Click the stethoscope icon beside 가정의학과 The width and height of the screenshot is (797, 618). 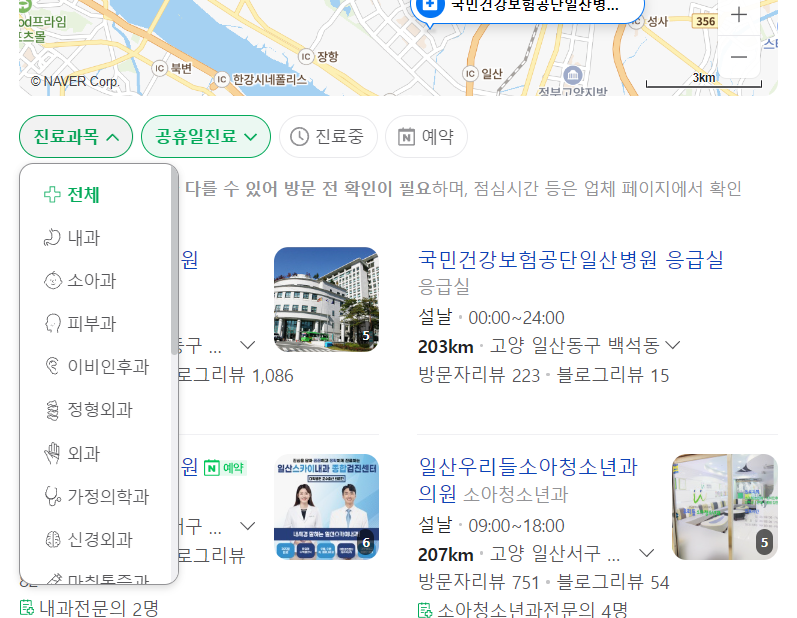pos(52,496)
